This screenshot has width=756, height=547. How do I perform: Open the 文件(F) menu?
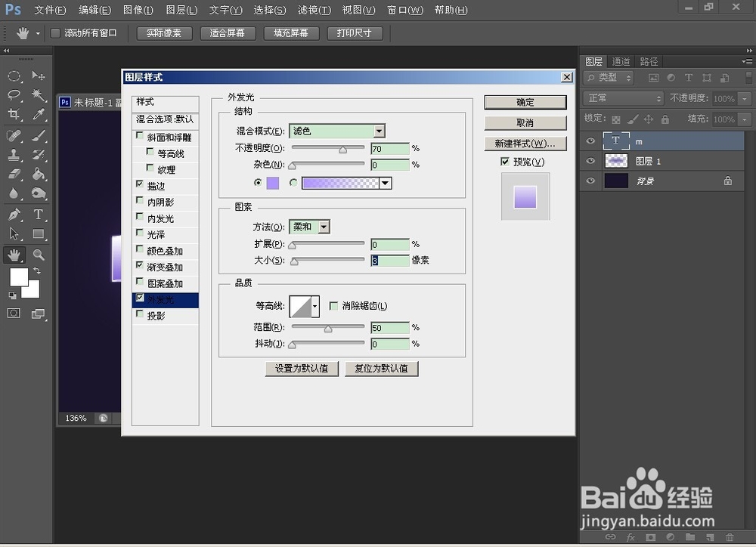pos(50,10)
